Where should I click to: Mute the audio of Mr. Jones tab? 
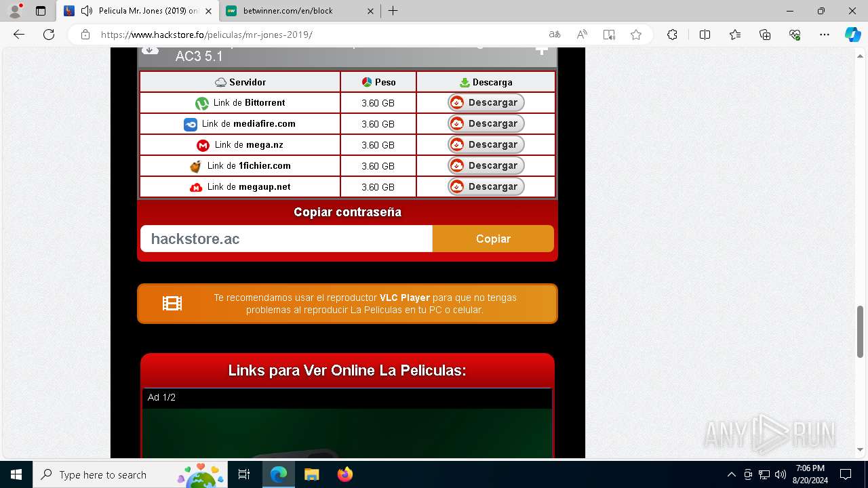(x=87, y=11)
